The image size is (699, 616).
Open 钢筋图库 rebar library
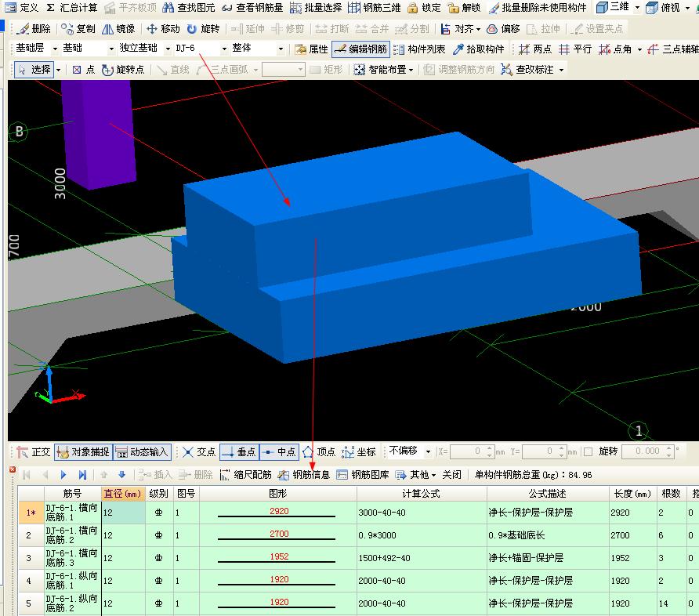(x=363, y=475)
